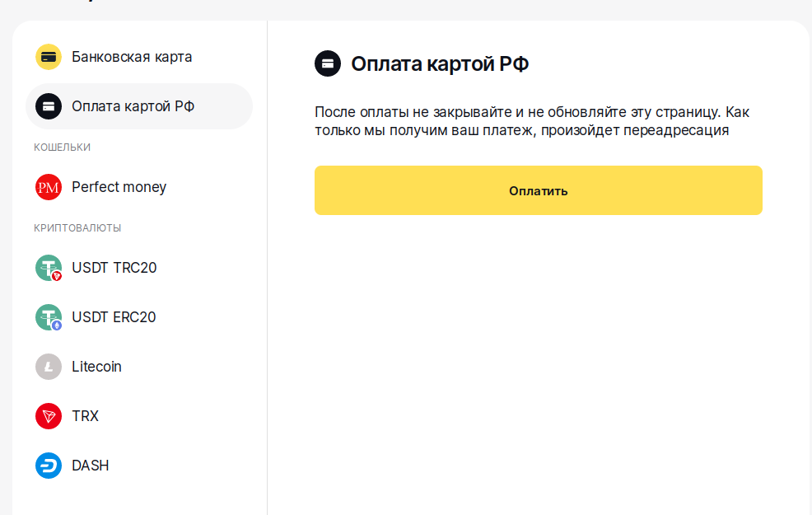Click the black RF card payment icon
Image resolution: width=812 pixels, height=515 pixels.
(x=49, y=106)
